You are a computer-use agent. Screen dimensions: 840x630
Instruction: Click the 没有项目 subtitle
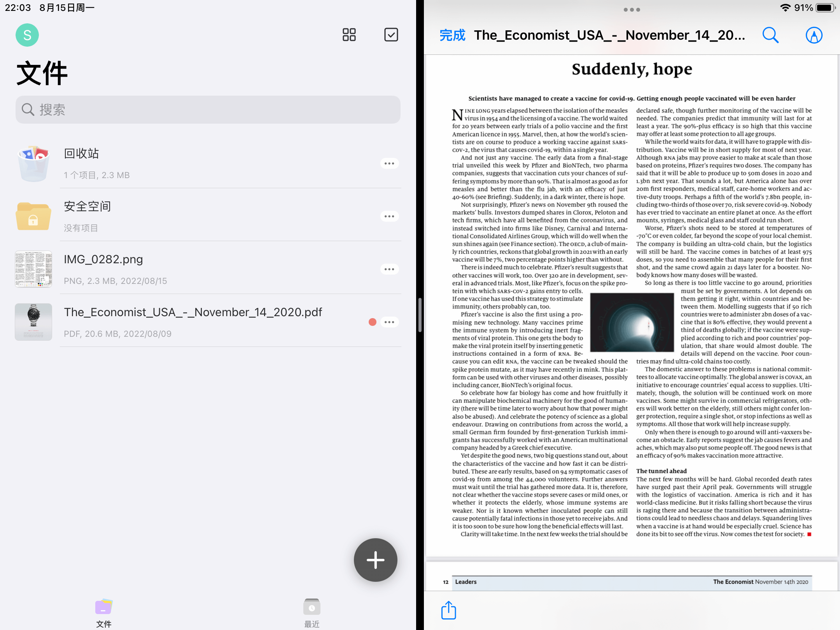point(81,228)
